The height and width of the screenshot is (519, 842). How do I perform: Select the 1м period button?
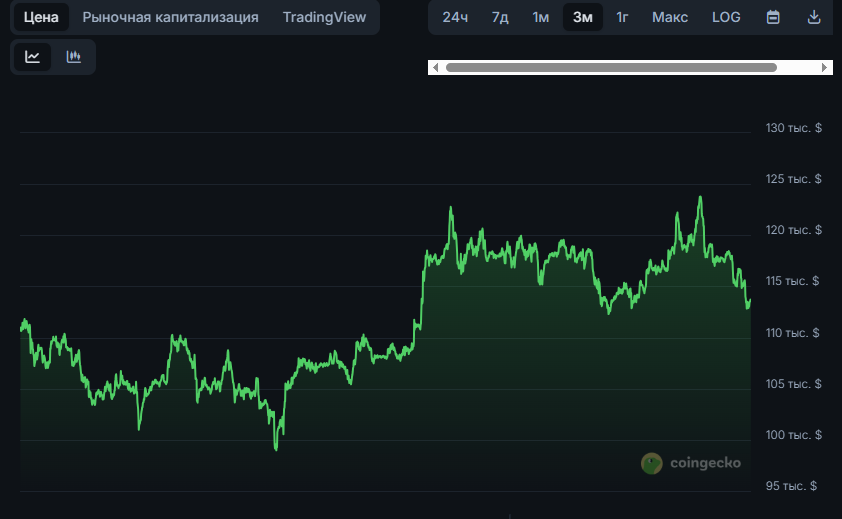(541, 17)
